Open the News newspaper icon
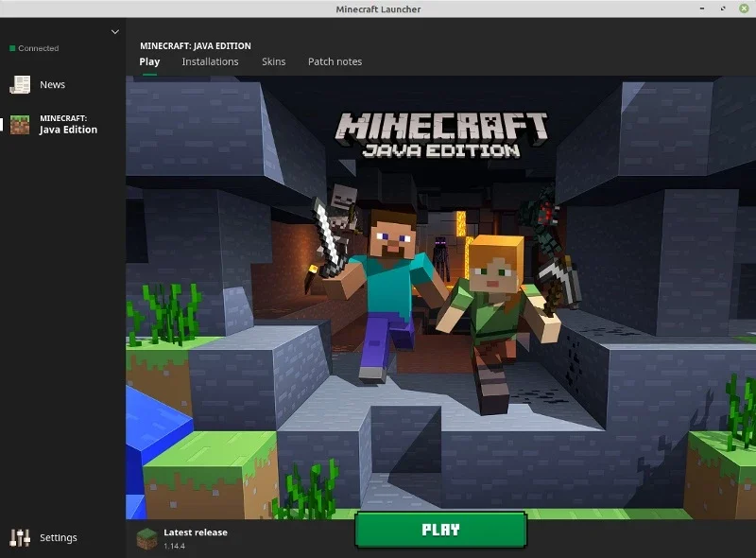The width and height of the screenshot is (756, 558). click(x=20, y=84)
